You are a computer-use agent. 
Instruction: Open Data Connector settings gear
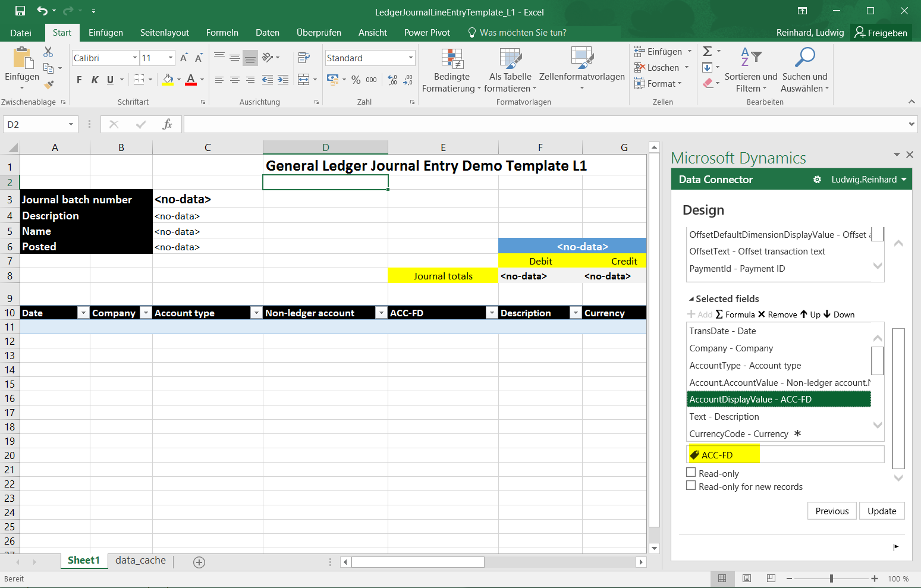(817, 180)
